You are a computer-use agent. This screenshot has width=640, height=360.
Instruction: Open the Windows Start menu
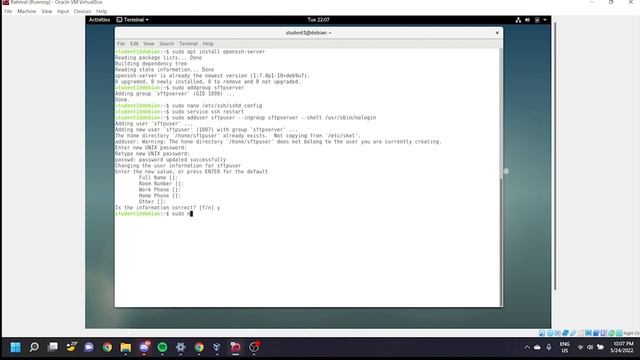16,347
